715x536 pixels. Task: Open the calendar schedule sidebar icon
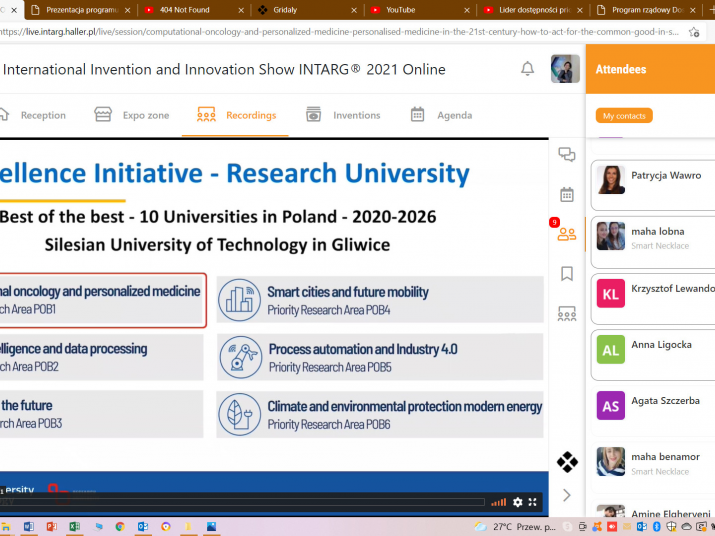tap(567, 194)
